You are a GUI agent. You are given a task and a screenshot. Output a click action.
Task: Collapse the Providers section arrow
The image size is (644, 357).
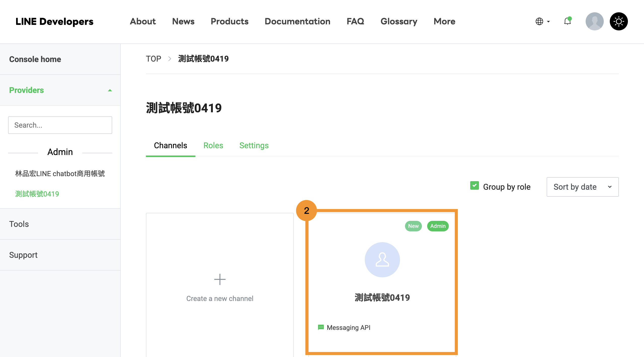tap(110, 90)
